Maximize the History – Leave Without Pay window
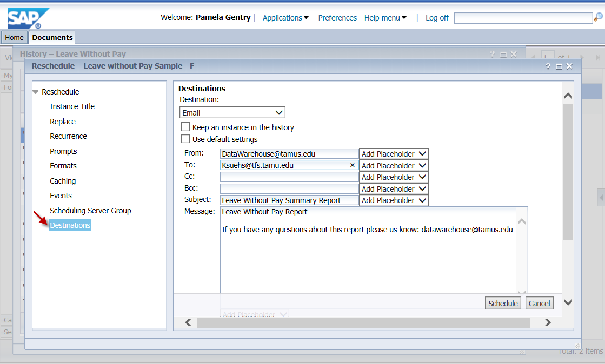 point(503,55)
